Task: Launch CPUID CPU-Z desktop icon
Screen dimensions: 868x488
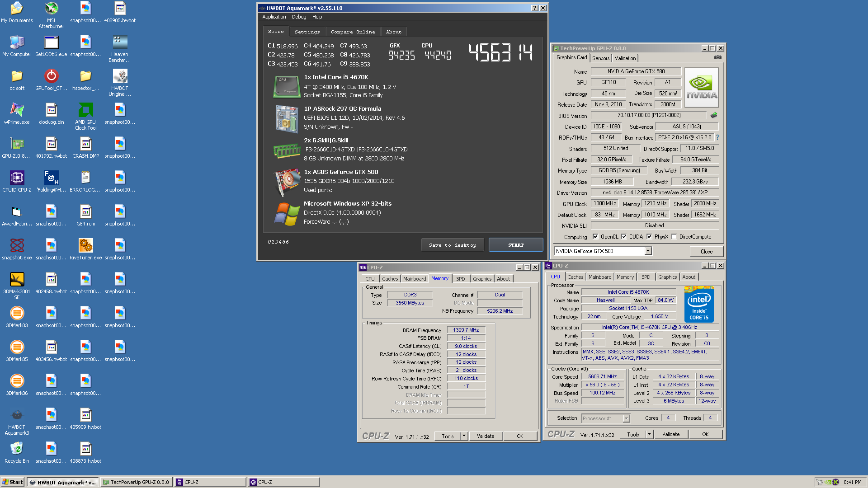Action: coord(17,181)
